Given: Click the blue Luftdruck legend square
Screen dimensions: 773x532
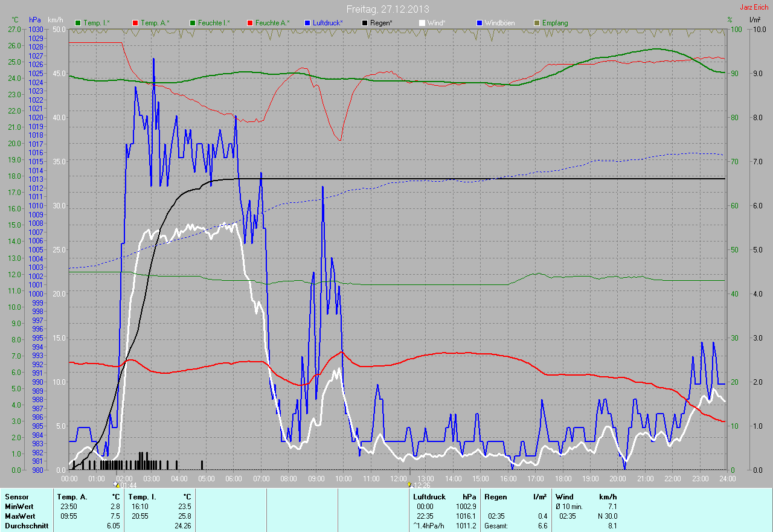Looking at the screenshot, I should point(307,23).
